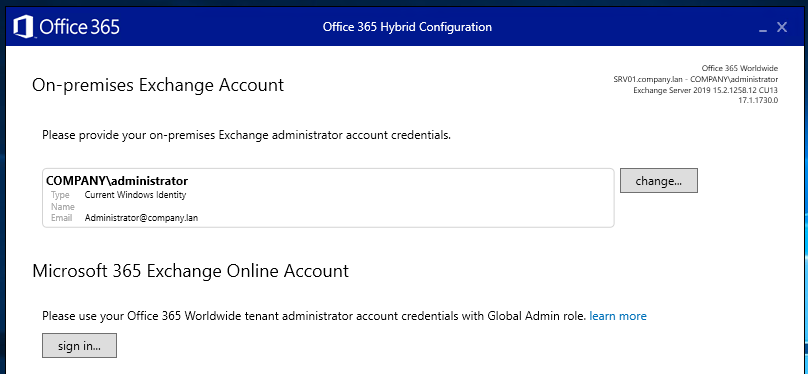Screen dimensions: 808x374
Task: Click the change... button for on-premises account
Action: point(659,181)
